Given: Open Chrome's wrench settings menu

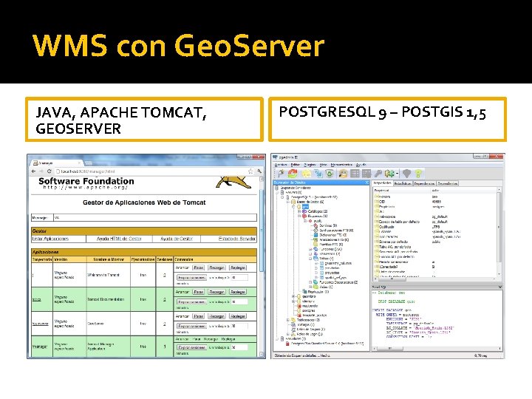Looking at the screenshot, I should coord(259,171).
